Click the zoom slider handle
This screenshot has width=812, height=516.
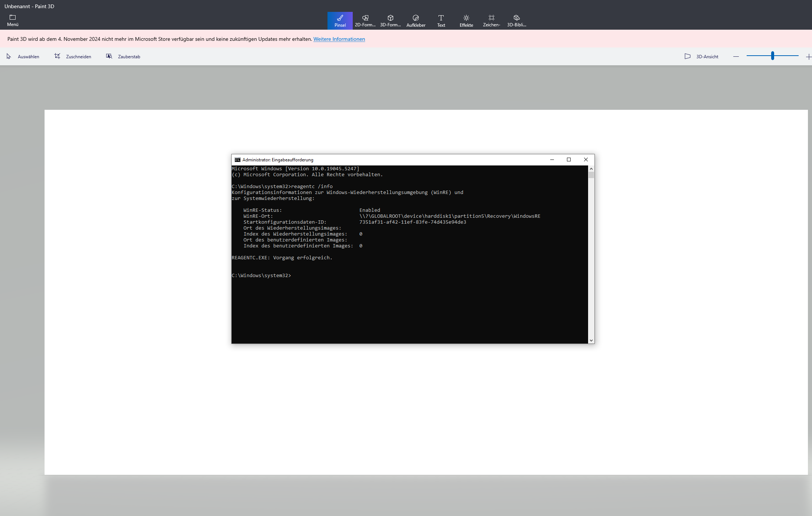click(x=772, y=56)
